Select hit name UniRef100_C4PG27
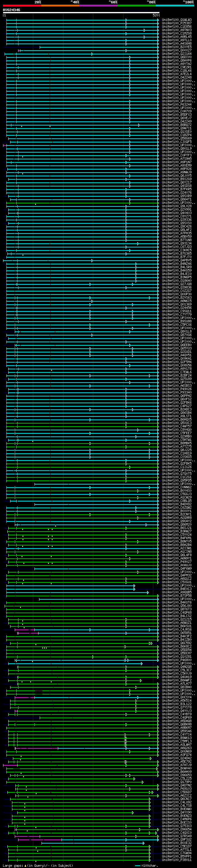Viewport: 197px width, 868px height. [x=177, y=406]
